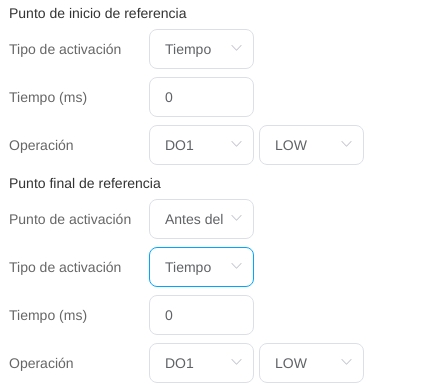Viewport: 431px width, 388px height.
Task: Click chevron arrow in highlighted end point Tiempo dropdown
Action: 236,266
